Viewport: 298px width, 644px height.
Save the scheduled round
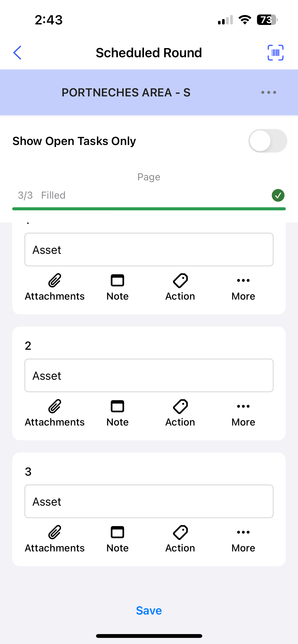point(149,610)
